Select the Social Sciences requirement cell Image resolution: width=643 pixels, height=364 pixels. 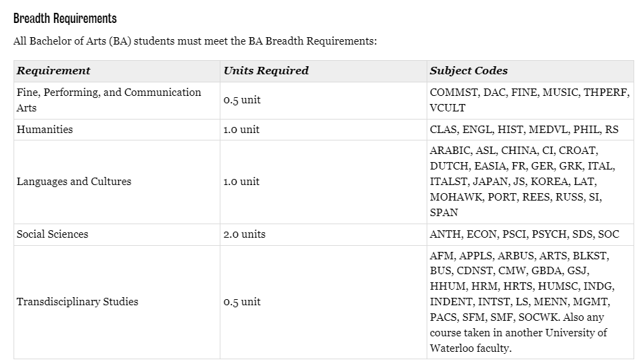pos(117,234)
